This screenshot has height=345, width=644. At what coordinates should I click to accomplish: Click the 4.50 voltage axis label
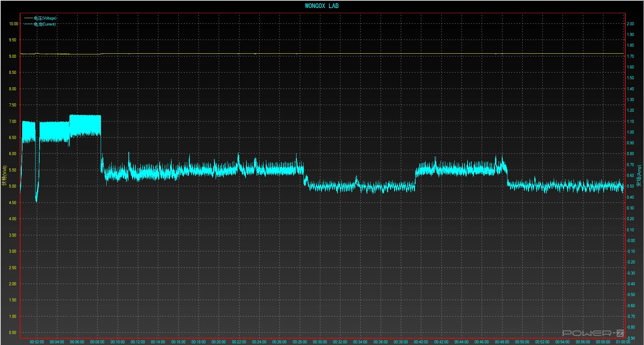pos(12,203)
